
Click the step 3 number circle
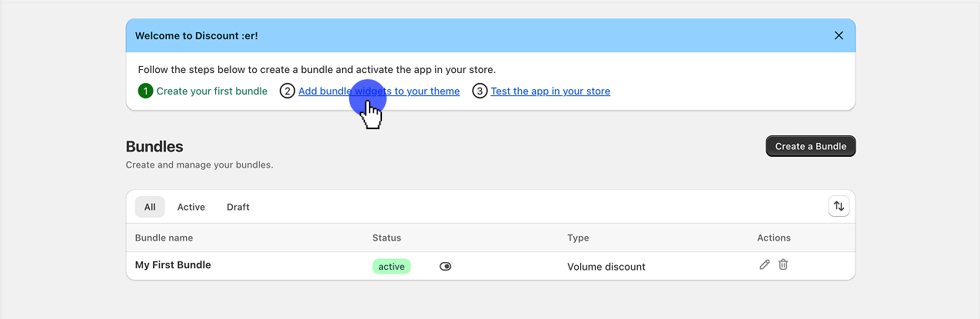click(480, 91)
